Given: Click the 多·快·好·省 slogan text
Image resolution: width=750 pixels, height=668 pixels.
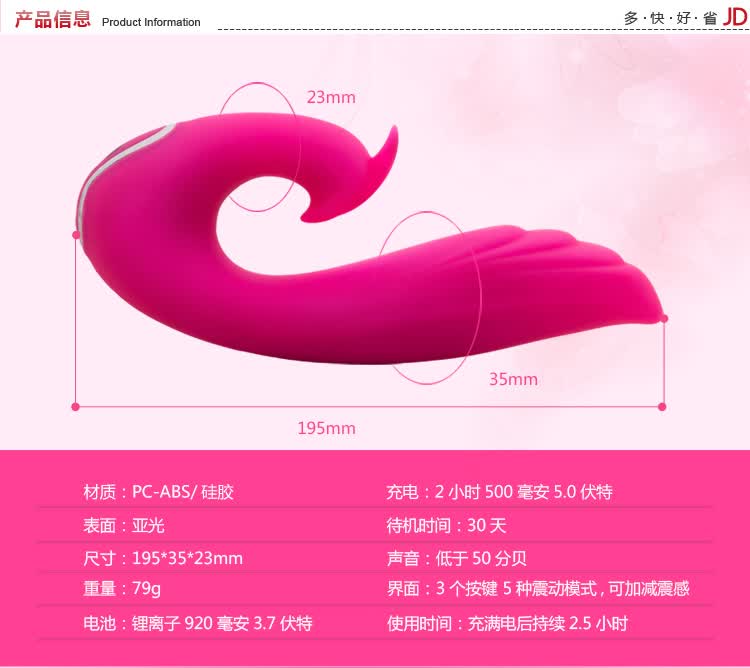Looking at the screenshot, I should pos(670,18).
